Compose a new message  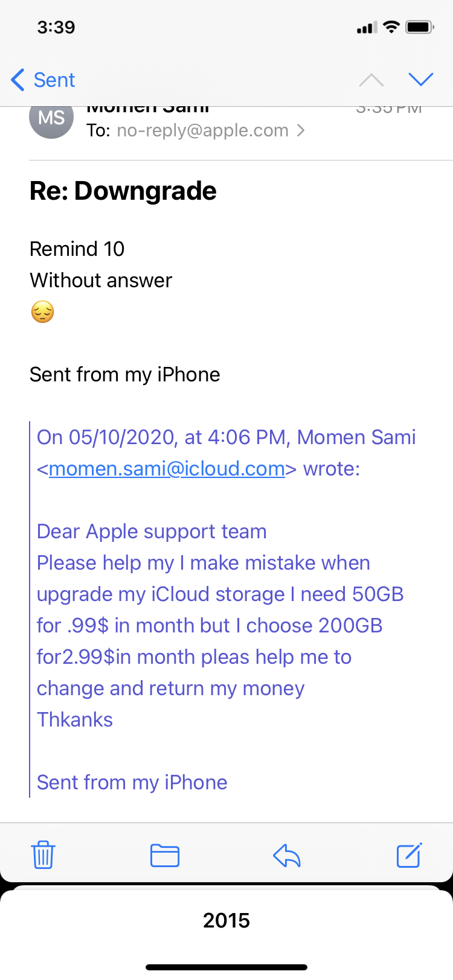click(x=409, y=855)
